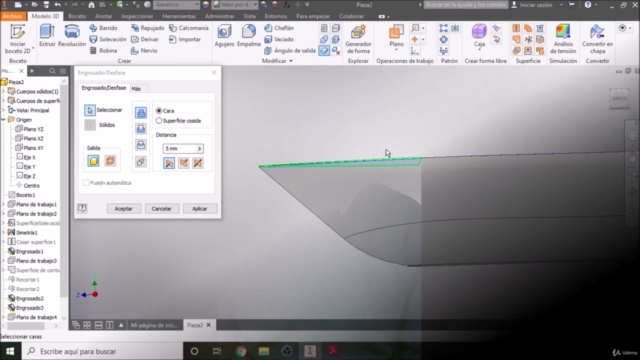This screenshot has height=360, width=640.
Task: Expand the Plano dropdown arrow
Action: [x=396, y=50]
